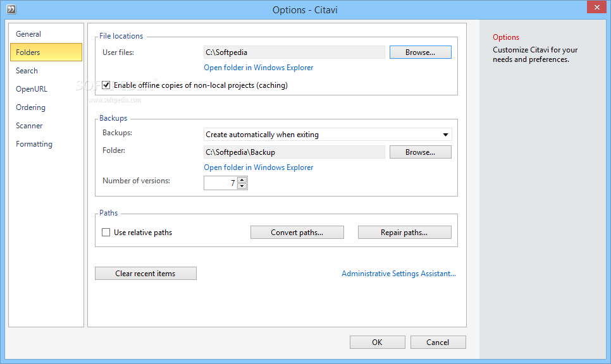Confirm options with OK

tap(377, 343)
